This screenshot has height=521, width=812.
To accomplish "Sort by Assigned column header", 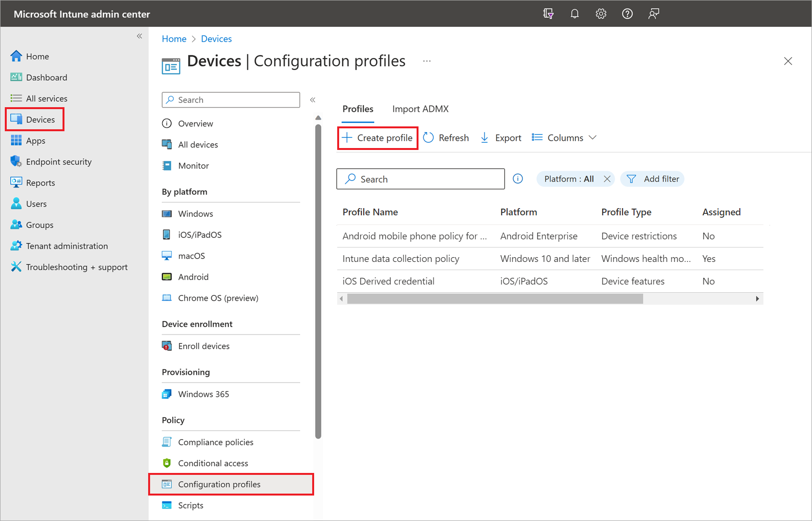I will coord(722,212).
